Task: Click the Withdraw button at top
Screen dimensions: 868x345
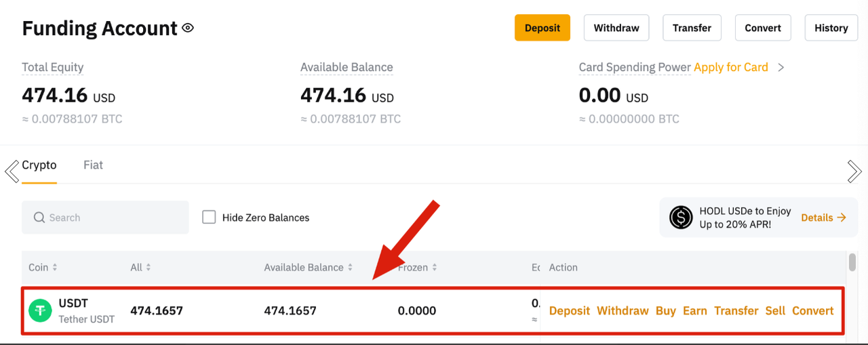Action: pos(616,28)
